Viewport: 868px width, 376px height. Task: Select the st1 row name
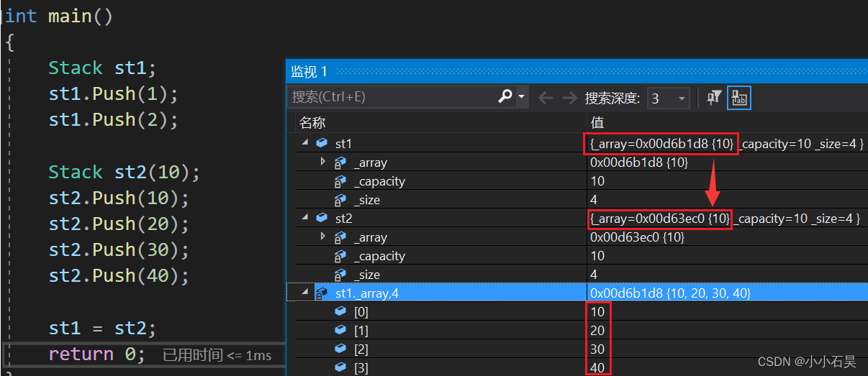tap(344, 144)
